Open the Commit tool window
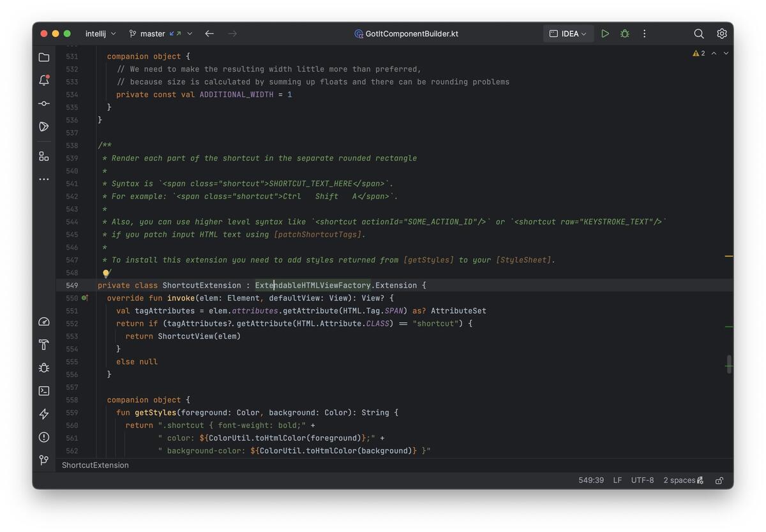766x532 pixels. tap(44, 103)
